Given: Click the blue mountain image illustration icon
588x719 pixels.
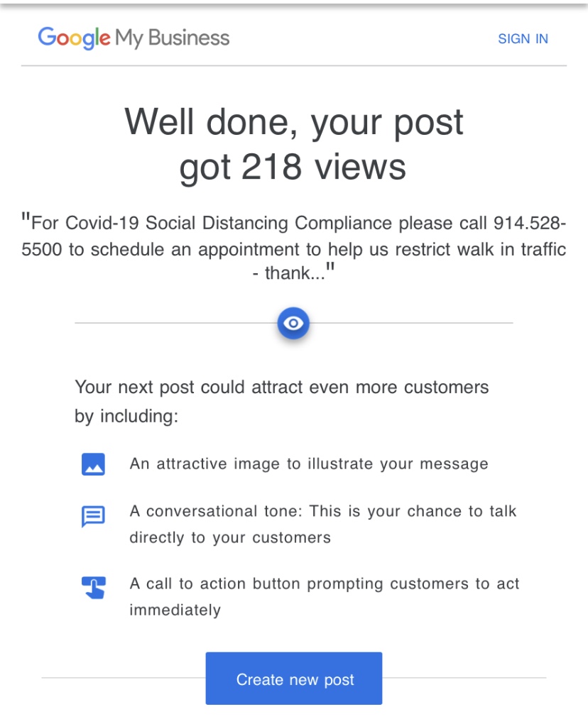Looking at the screenshot, I should pos(93,463).
